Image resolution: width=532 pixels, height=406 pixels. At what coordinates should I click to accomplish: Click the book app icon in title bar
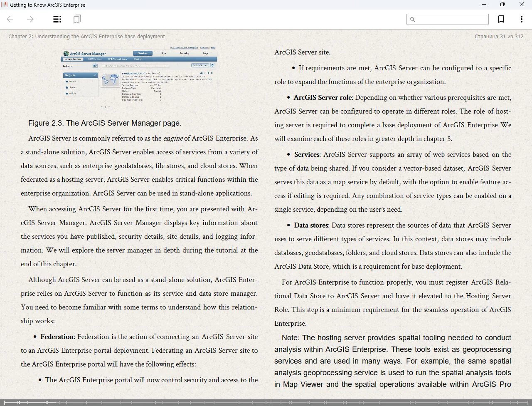tap(4, 5)
